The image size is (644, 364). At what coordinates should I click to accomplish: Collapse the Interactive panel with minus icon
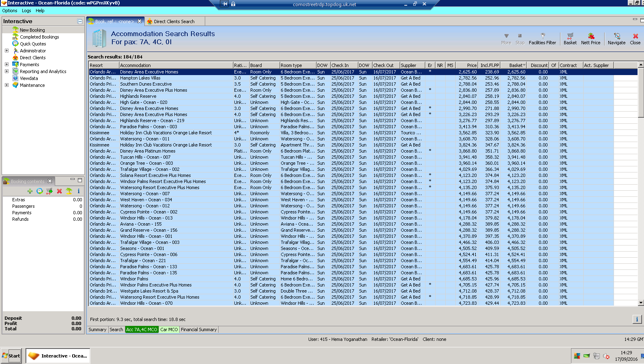[x=80, y=22]
